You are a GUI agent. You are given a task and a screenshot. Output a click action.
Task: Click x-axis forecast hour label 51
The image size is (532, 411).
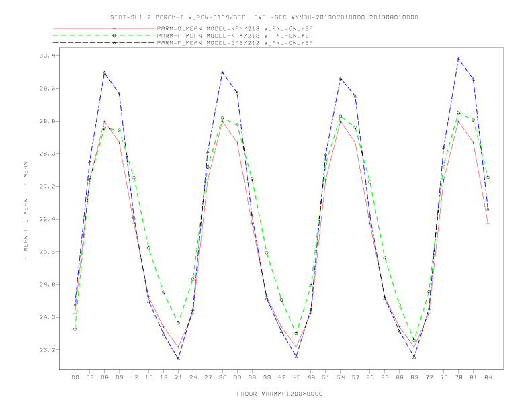coord(326,377)
